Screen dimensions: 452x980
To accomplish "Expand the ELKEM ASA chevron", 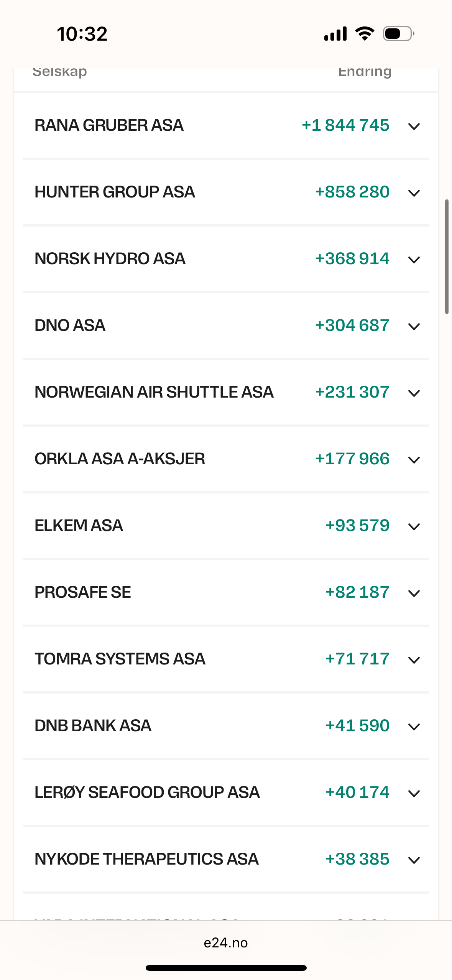I will (414, 526).
